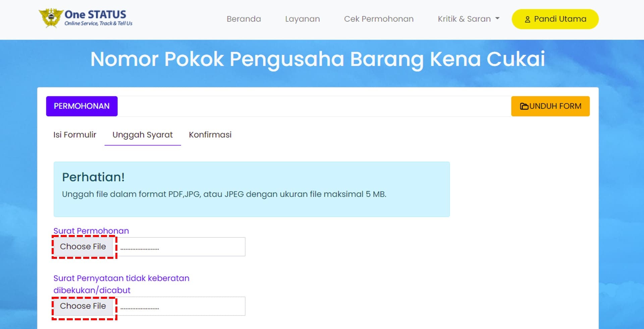The image size is (644, 329).
Task: Open the Konfirmasi tab
Action: 210,135
